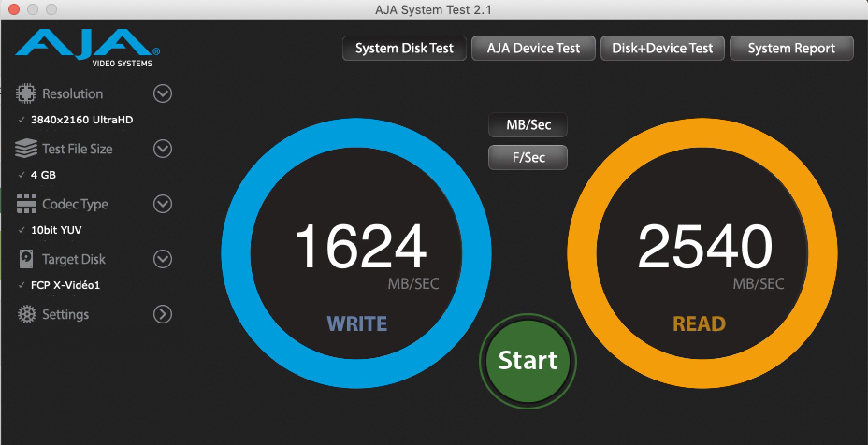Open the Settings panel arrow
Image resolution: width=868 pixels, height=445 pixels.
(x=163, y=314)
